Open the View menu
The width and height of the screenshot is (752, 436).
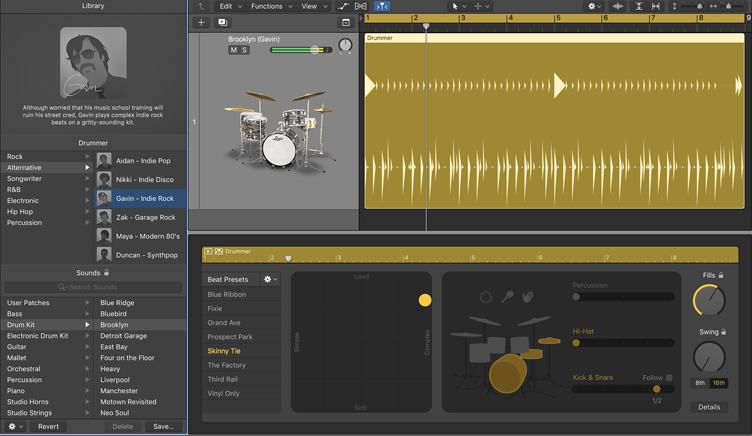314,6
